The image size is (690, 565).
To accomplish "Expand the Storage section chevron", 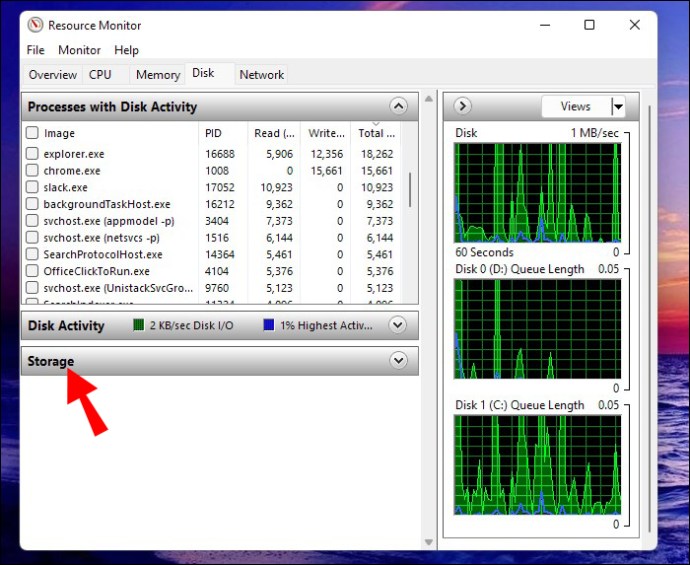I will pos(398,361).
